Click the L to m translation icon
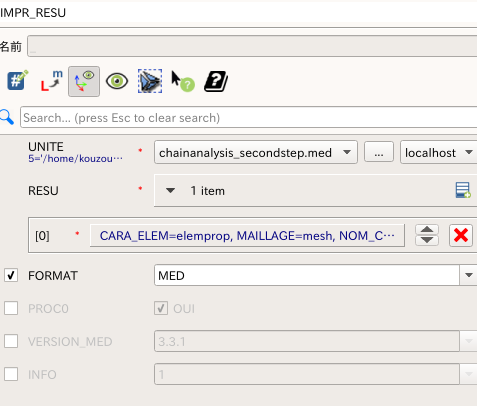The image size is (477, 406). coord(51,81)
